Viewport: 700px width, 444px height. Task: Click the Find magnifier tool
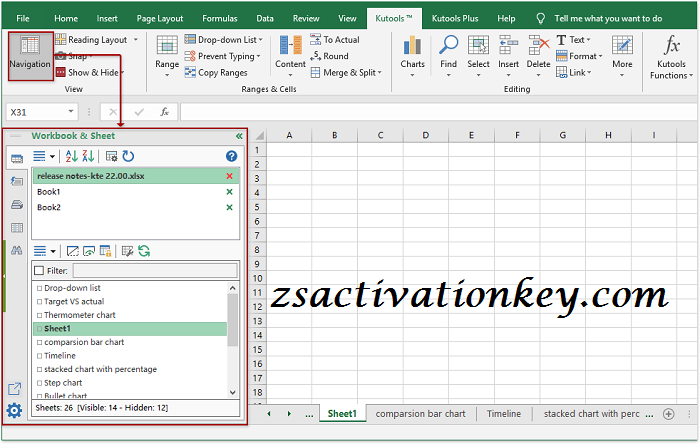coord(448,56)
